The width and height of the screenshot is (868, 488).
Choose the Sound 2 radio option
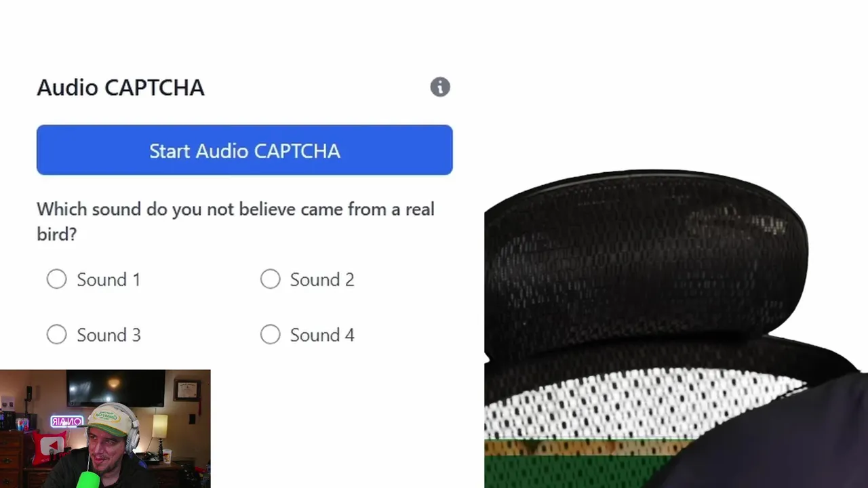click(270, 279)
